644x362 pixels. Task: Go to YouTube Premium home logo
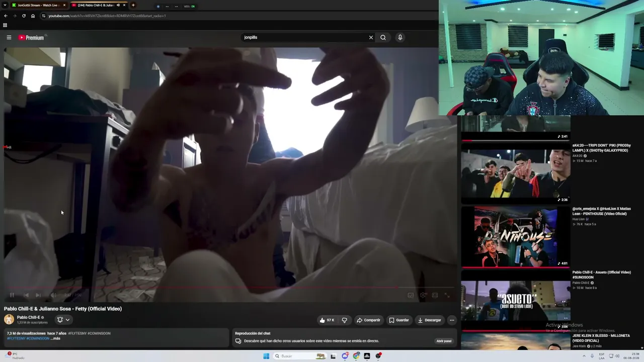tap(32, 38)
